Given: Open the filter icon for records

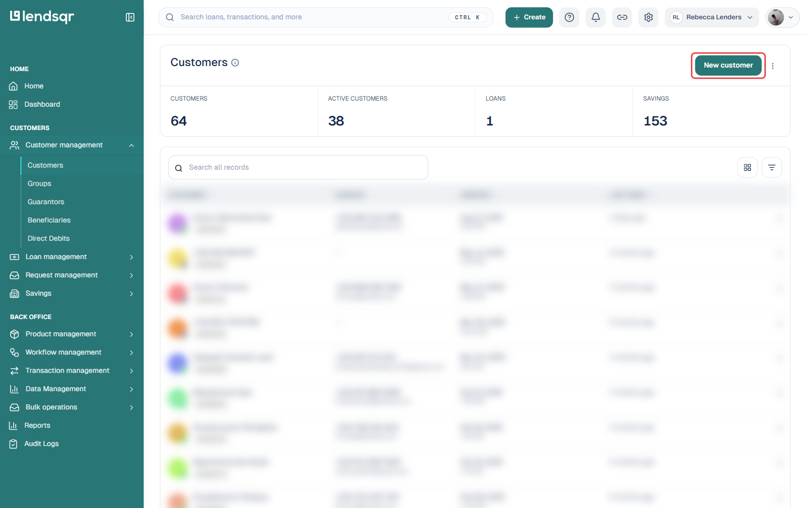Looking at the screenshot, I should 772,168.
